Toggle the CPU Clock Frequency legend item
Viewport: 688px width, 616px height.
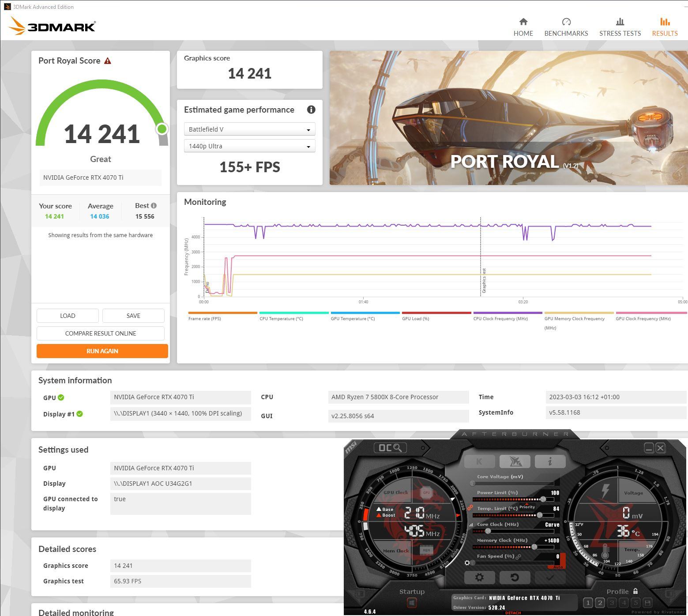tap(508, 316)
